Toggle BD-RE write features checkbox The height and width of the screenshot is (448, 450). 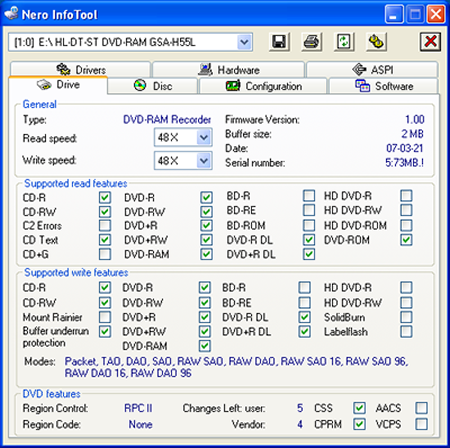[x=304, y=303]
